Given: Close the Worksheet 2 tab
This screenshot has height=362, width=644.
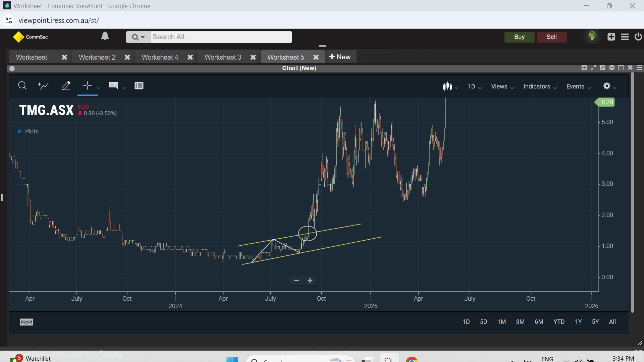Looking at the screenshot, I should (127, 57).
